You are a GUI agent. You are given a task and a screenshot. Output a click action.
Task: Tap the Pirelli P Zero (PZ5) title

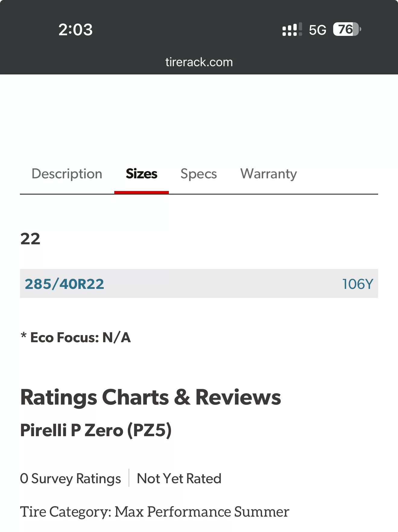[x=96, y=430]
